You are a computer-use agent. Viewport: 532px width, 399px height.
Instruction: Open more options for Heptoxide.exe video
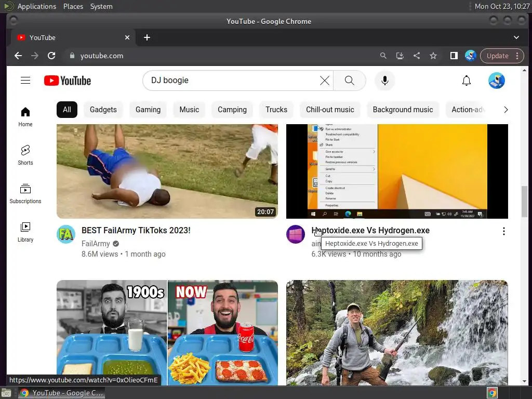click(504, 231)
